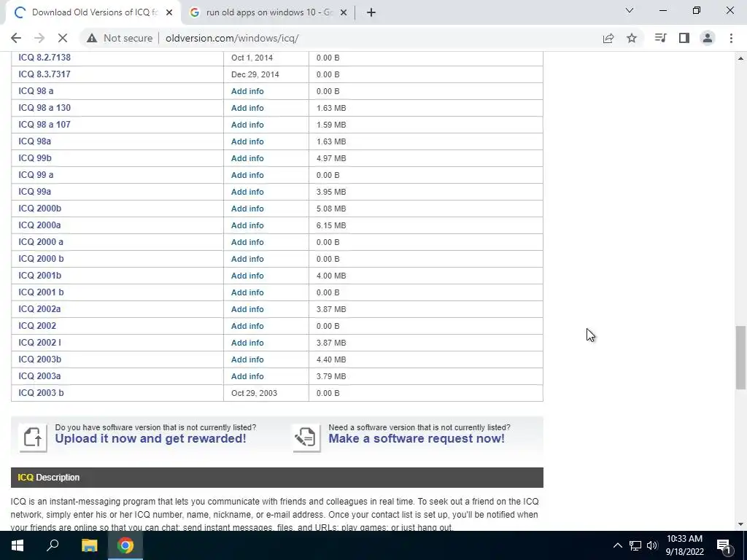Click the page vertical scrollbar thumb
Image resolution: width=747 pixels, height=560 pixels.
click(x=740, y=357)
